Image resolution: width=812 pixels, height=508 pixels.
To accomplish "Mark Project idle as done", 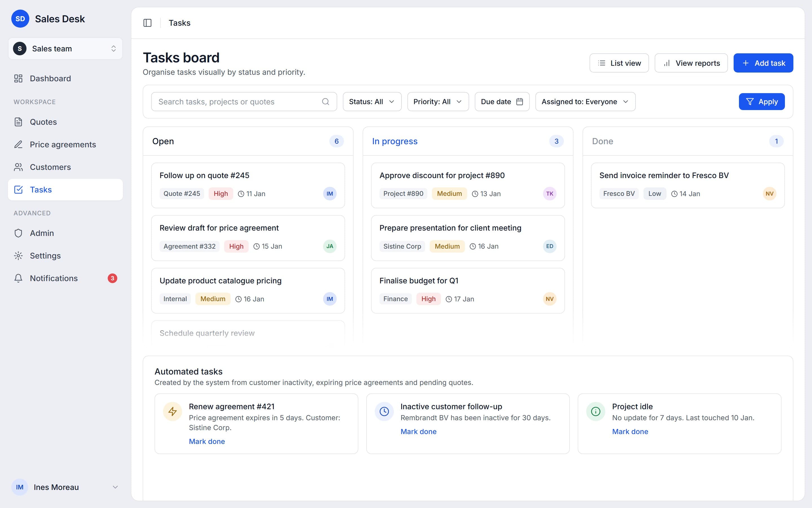I will pos(630,432).
